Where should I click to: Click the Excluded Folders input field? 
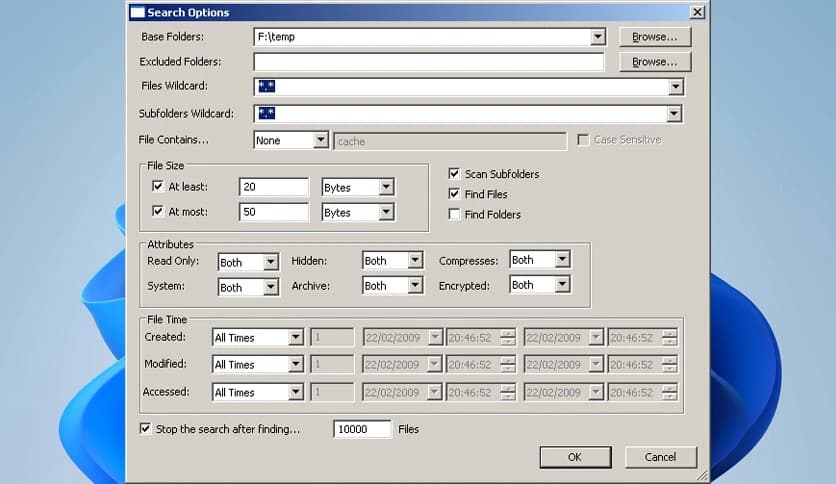coord(429,62)
